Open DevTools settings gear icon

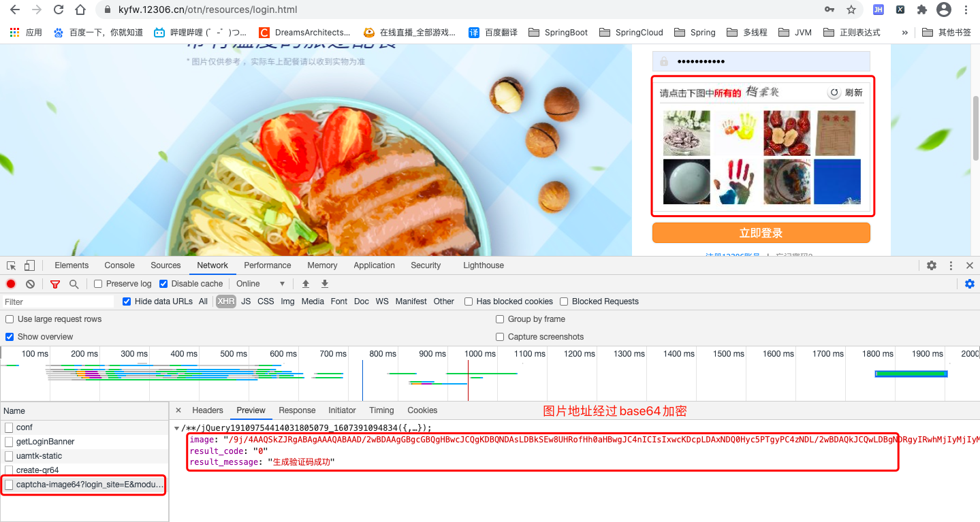(931, 265)
